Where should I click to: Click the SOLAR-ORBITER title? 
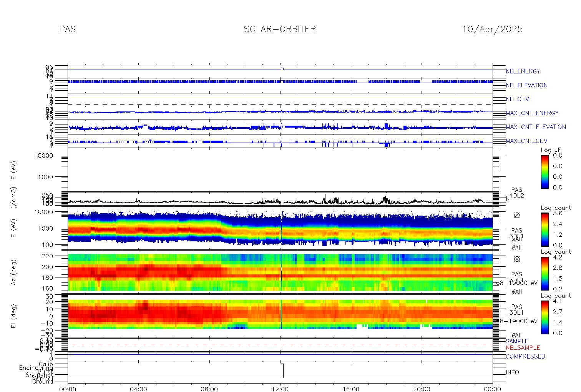pyautogui.click(x=280, y=29)
